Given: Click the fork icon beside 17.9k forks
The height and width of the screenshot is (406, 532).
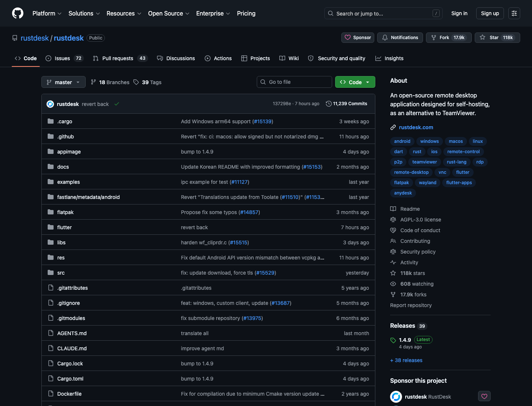Looking at the screenshot, I should [393, 295].
